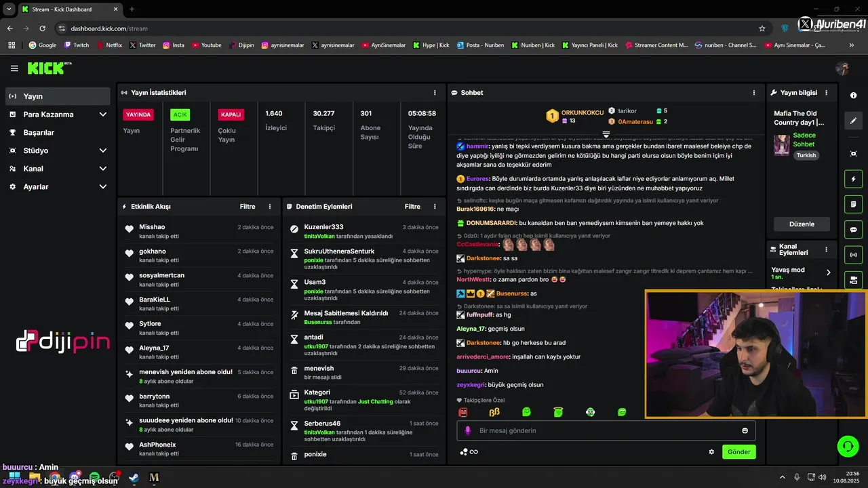The height and width of the screenshot is (488, 868).
Task: Click the Nuriben | Kick bookmark
Action: coord(532,45)
